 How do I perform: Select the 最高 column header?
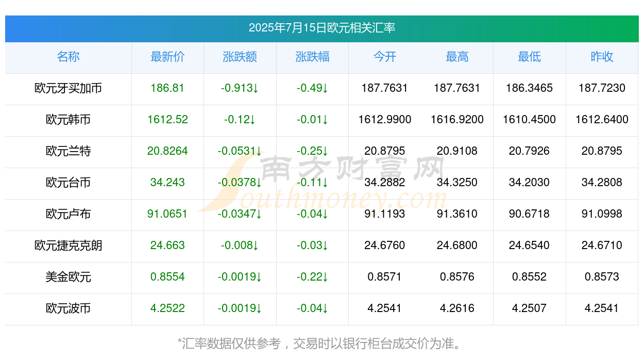(x=457, y=57)
